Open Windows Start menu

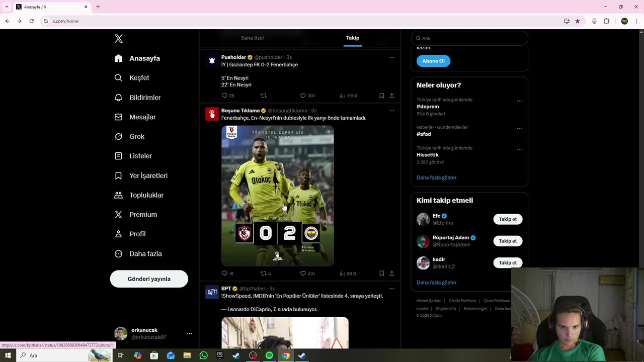(x=8, y=355)
